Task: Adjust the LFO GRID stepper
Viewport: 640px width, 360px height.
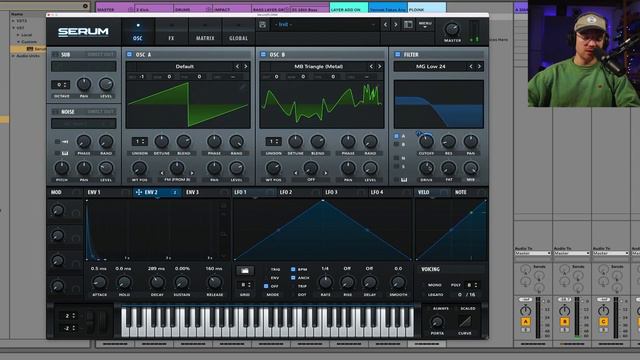Action: [245, 285]
